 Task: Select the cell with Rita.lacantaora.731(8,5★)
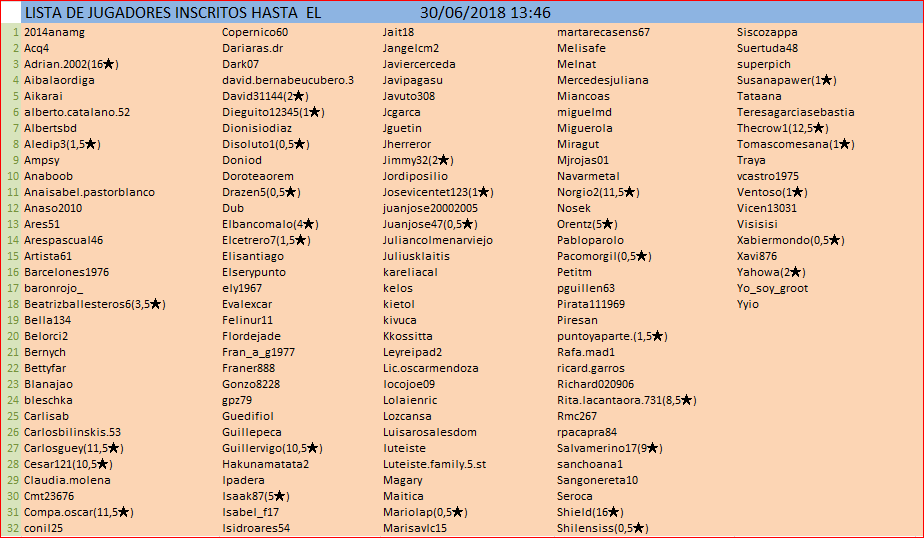coord(626,400)
